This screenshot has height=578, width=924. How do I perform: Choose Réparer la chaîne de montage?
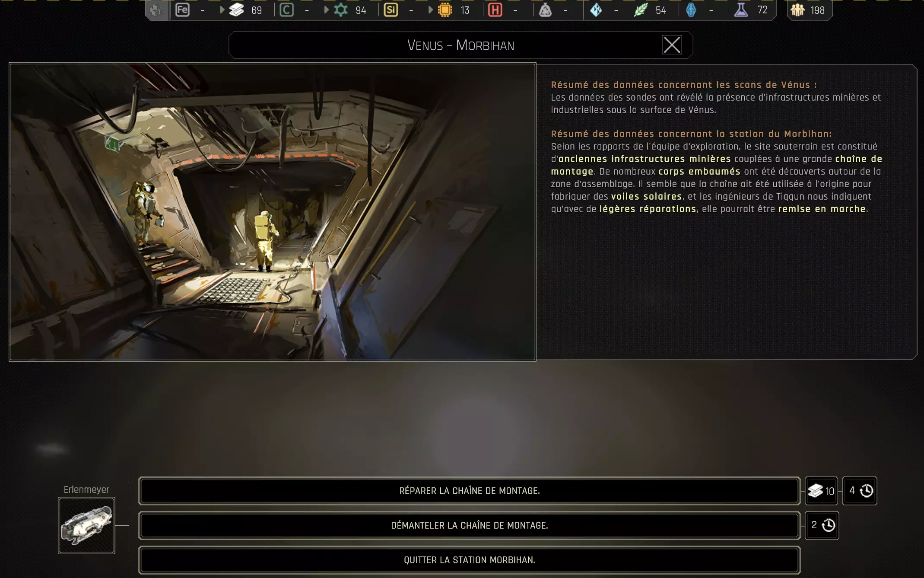coord(469,491)
